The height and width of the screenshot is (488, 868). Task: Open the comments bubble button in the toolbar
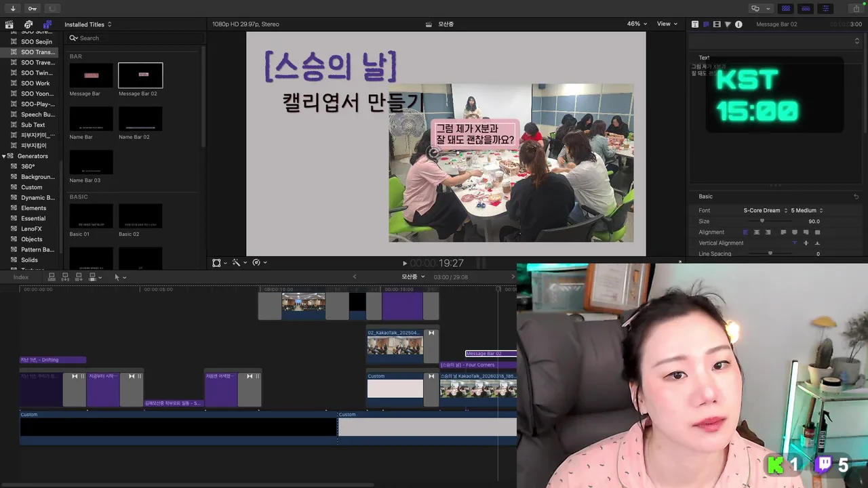click(x=755, y=8)
